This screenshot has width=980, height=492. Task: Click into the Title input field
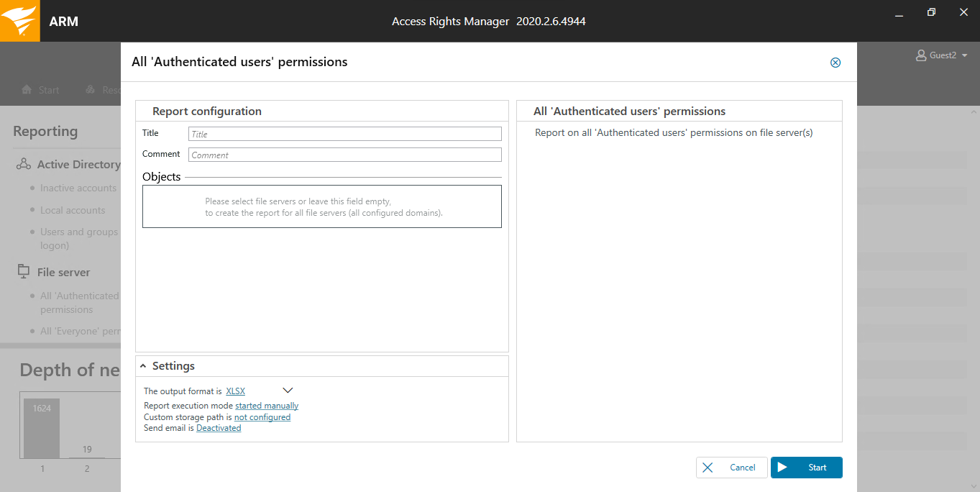point(344,134)
